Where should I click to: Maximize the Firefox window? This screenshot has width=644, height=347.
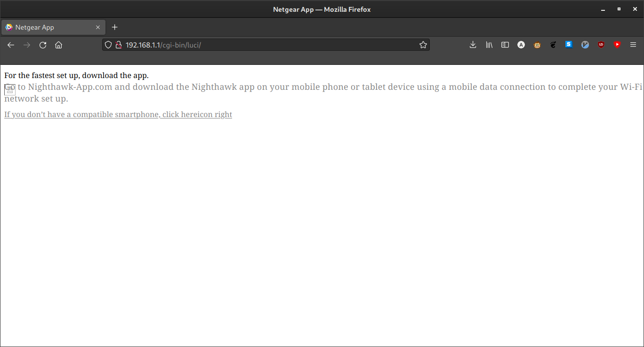(x=619, y=9)
